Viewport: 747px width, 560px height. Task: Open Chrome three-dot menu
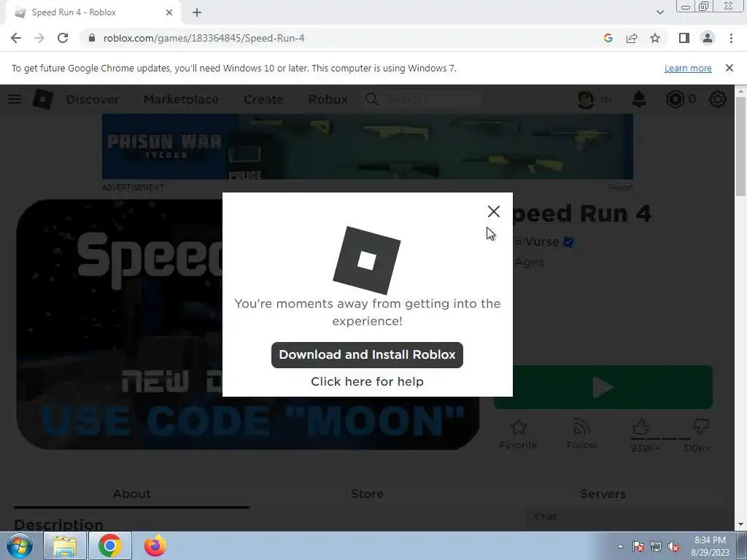[731, 38]
